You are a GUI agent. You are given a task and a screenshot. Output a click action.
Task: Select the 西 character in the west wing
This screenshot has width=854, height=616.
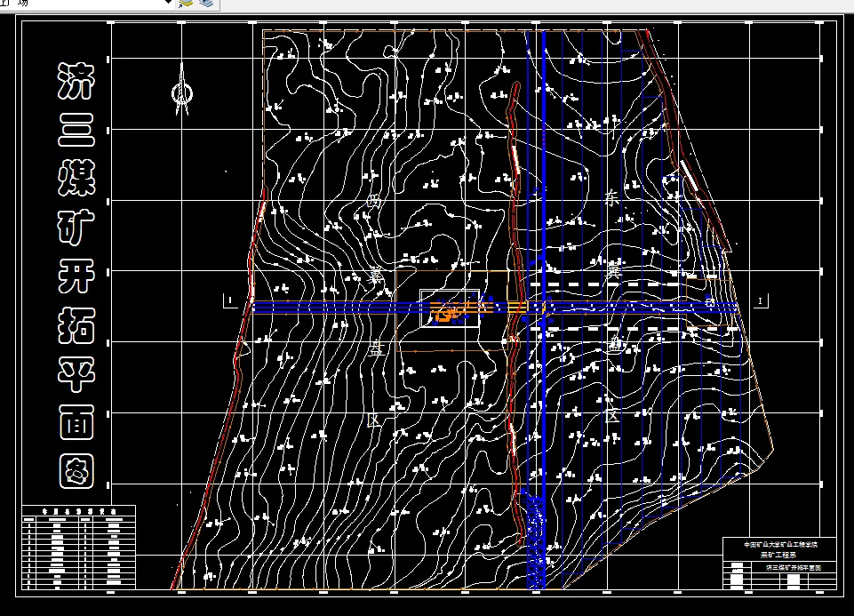pos(374,203)
